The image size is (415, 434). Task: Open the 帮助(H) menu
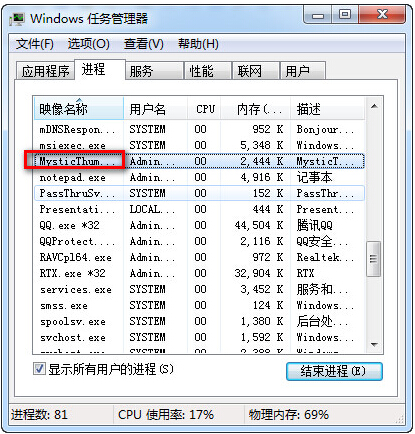point(198,44)
